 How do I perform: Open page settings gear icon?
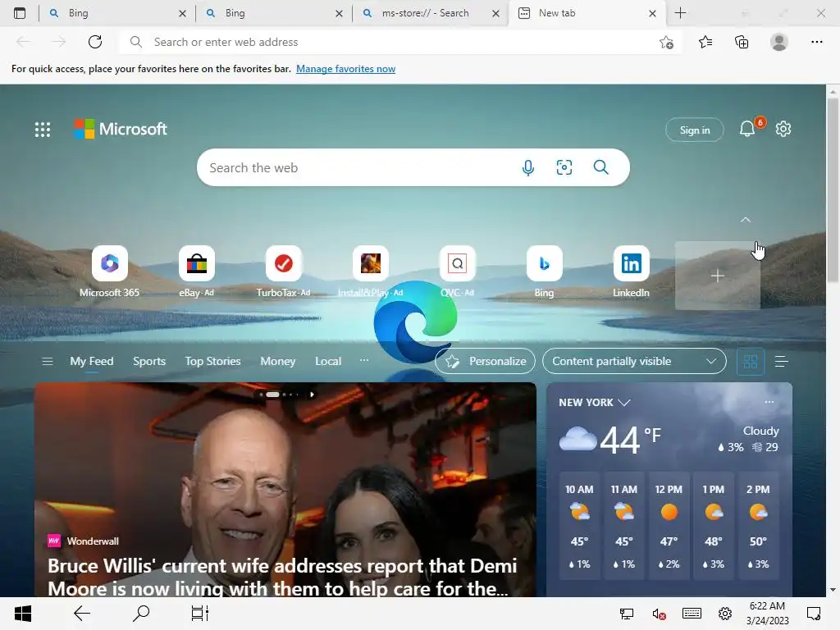(783, 129)
